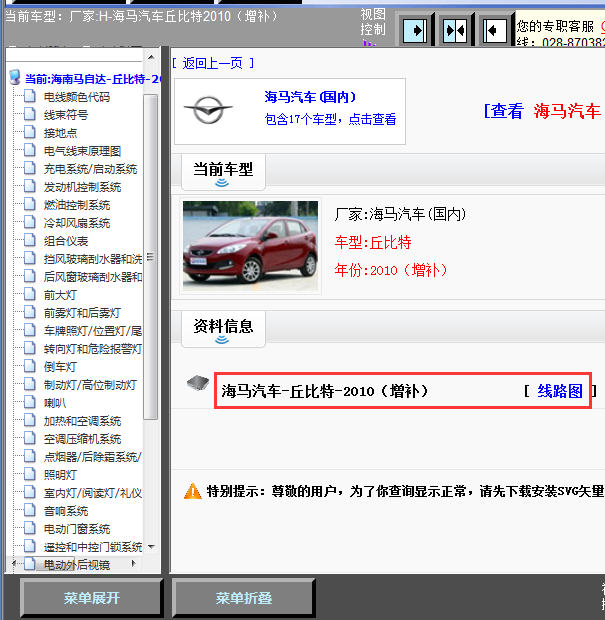
Task: Click 年份:2010（增补） red text
Action: point(391,270)
